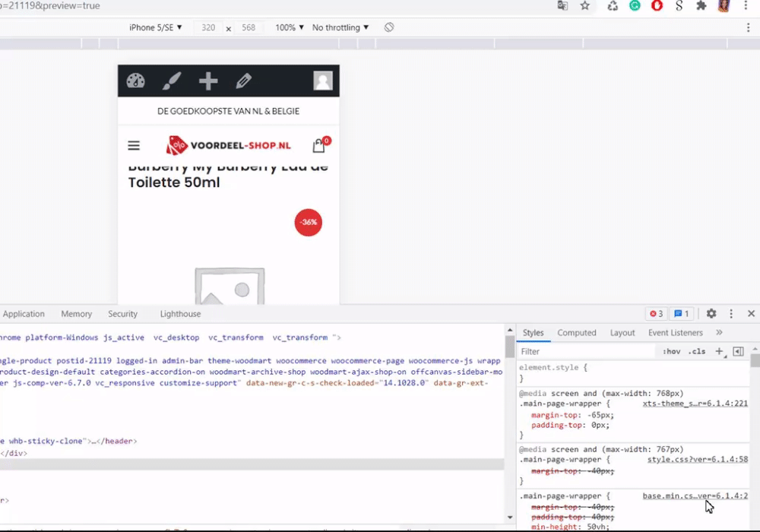Click the styles Filter input field
760x532 pixels.
(587, 352)
